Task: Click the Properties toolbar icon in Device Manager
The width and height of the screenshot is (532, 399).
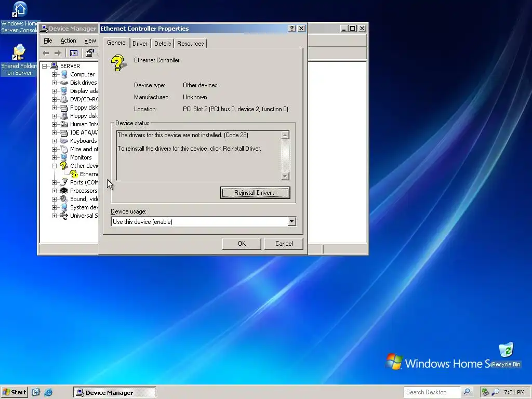Action: tap(89, 53)
